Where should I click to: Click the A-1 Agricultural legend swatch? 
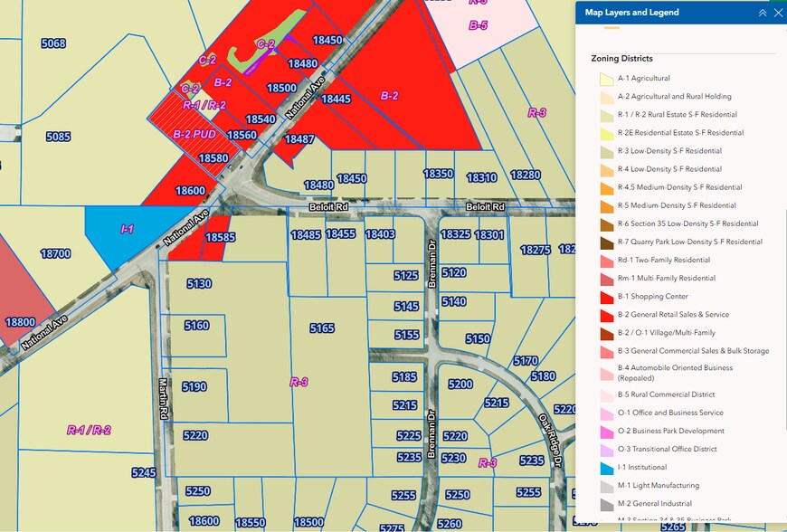[606, 79]
